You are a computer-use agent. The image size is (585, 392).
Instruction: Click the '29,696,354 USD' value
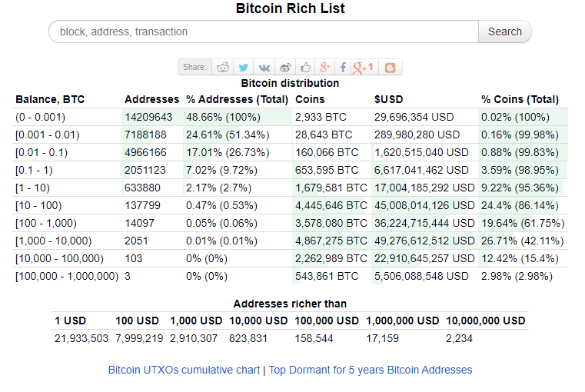coord(414,117)
